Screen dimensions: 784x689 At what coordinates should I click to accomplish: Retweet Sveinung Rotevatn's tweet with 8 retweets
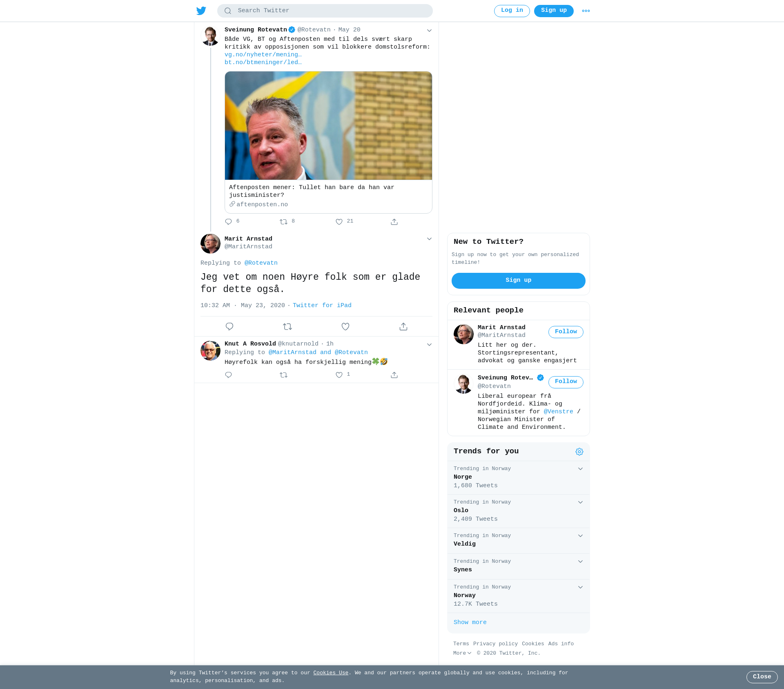pos(284,222)
